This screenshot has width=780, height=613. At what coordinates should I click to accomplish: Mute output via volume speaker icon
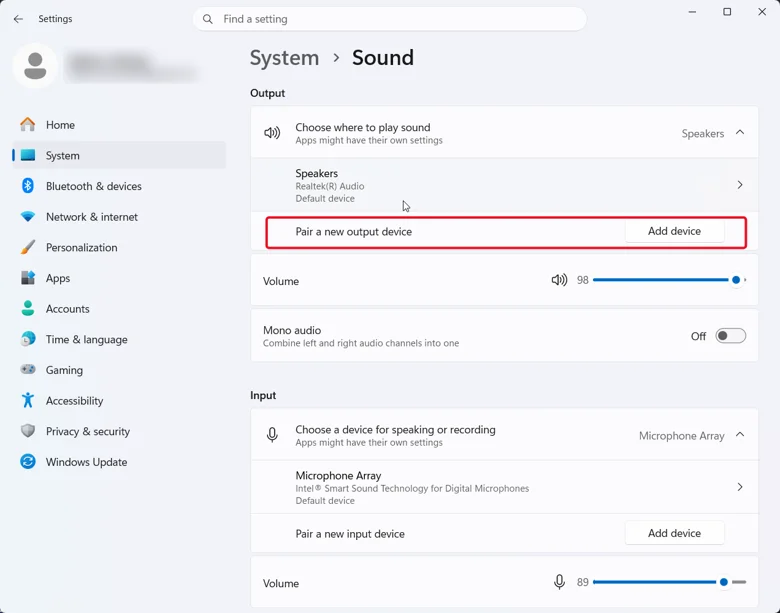click(x=560, y=280)
